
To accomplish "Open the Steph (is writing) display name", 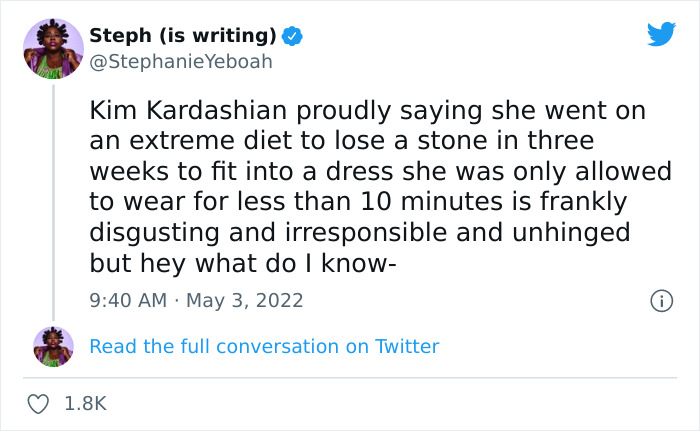I will click(183, 36).
